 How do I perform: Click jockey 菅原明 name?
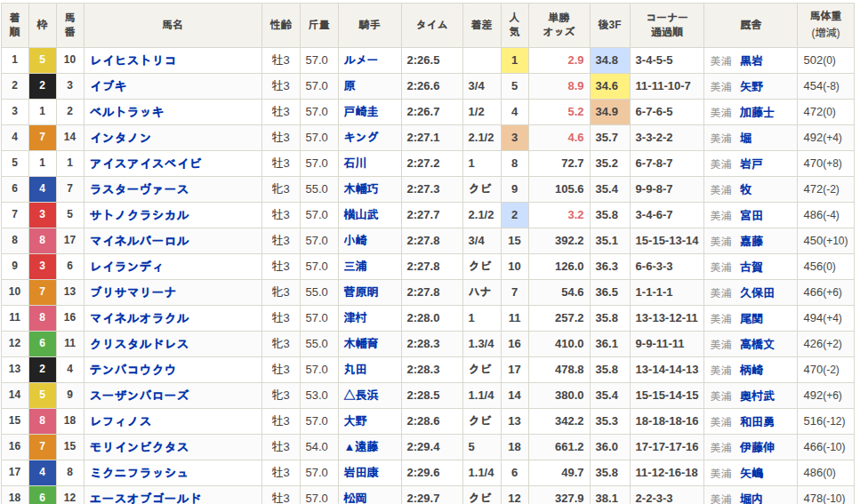point(360,292)
